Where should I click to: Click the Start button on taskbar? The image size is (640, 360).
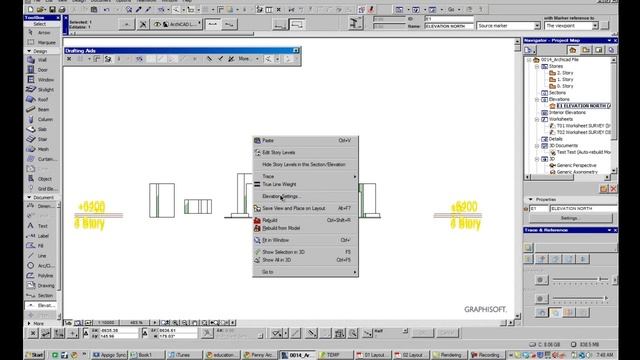click(35, 355)
